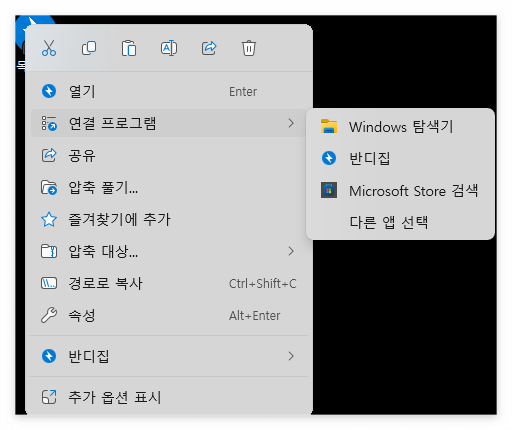Open the 반디집 entry in main menu
The image size is (512, 430).
coord(169,356)
